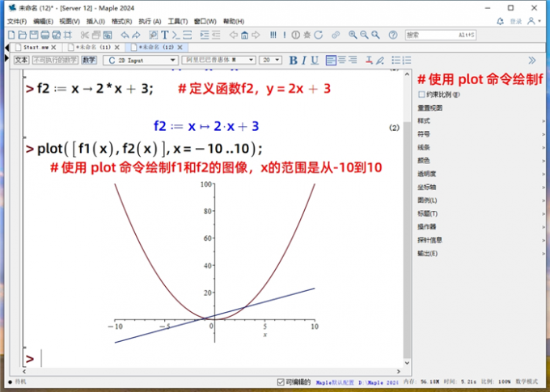Click the Undo arrow icon

[125, 35]
